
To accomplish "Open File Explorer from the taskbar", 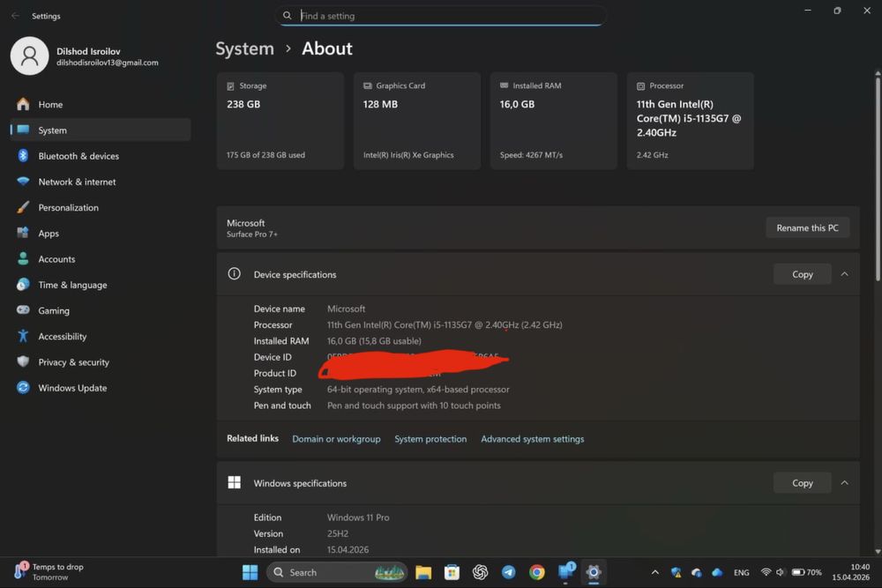I will 423,572.
